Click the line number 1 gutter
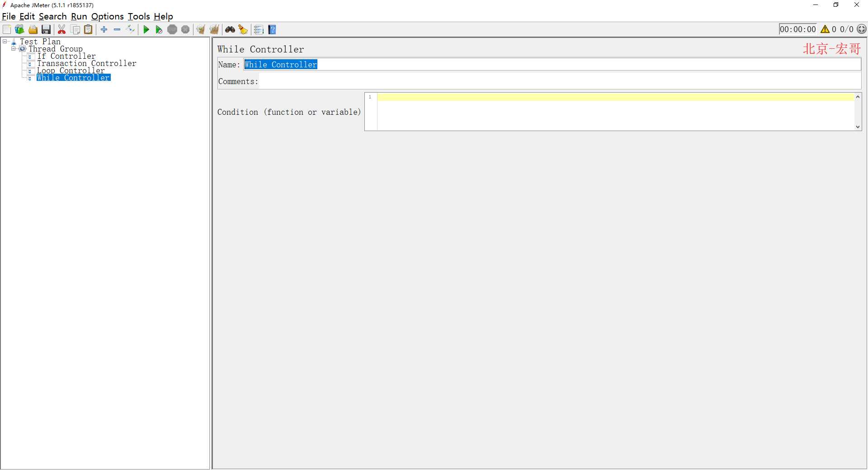This screenshot has width=868, height=470. click(x=371, y=97)
